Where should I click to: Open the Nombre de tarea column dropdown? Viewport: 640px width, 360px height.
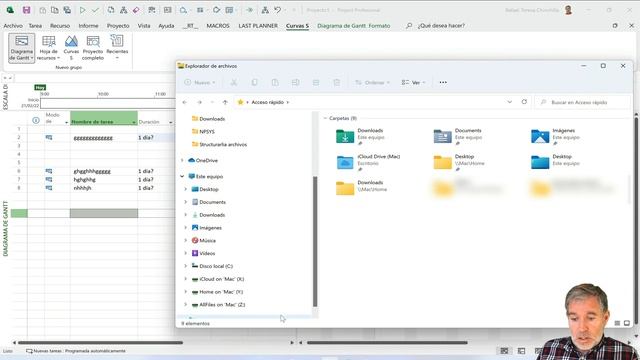[x=133, y=122]
